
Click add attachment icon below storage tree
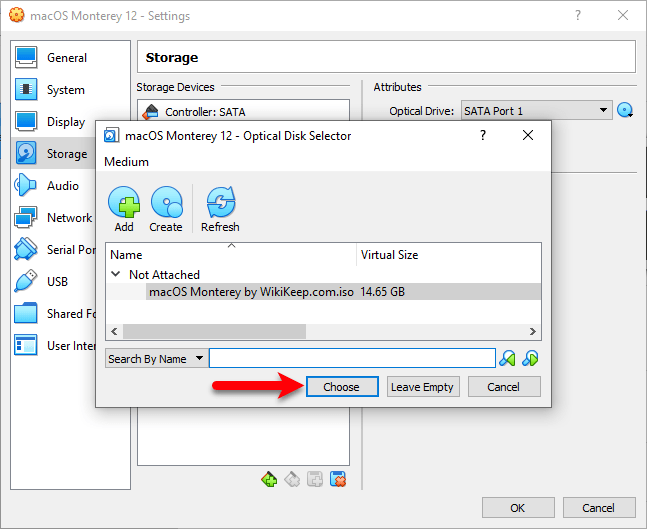pyautogui.click(x=315, y=479)
